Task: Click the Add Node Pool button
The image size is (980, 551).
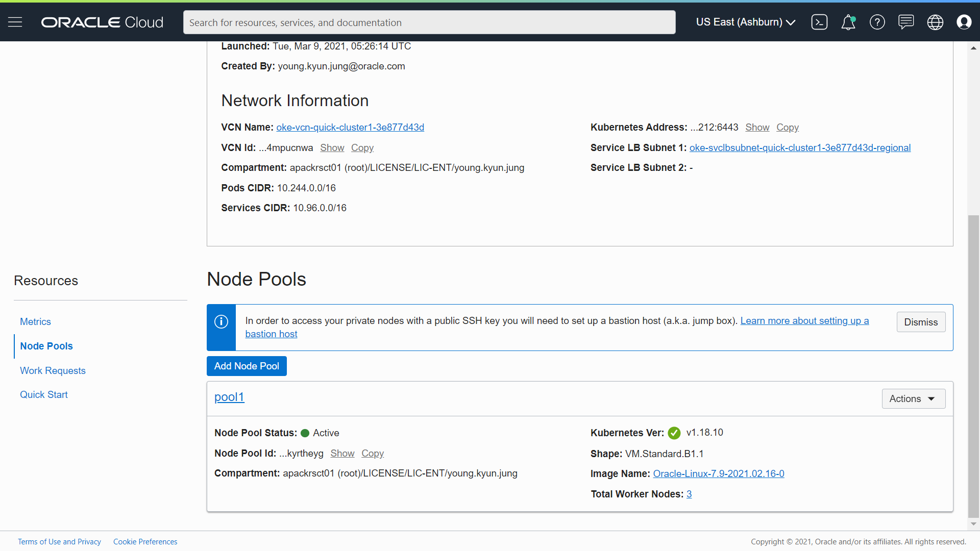Action: 247,366
